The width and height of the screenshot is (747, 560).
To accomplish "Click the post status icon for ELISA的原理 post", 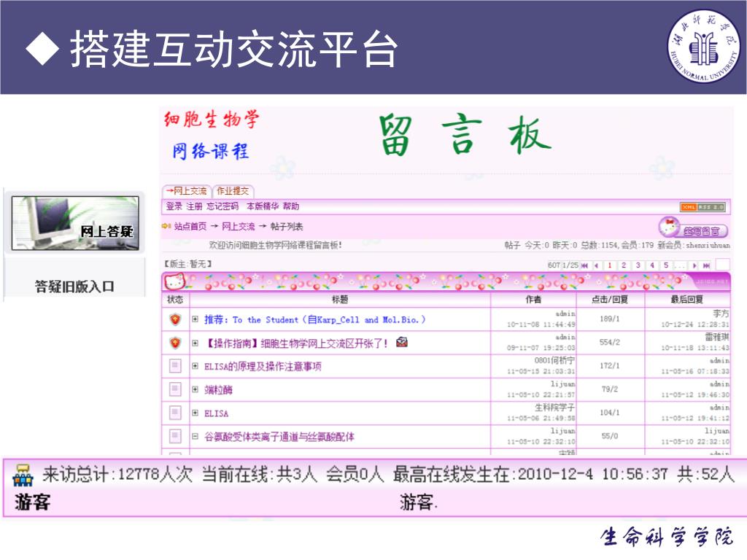I will pos(175,366).
